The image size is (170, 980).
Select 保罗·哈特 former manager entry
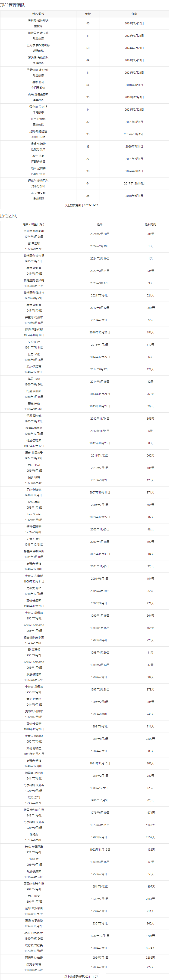[x=34, y=477]
